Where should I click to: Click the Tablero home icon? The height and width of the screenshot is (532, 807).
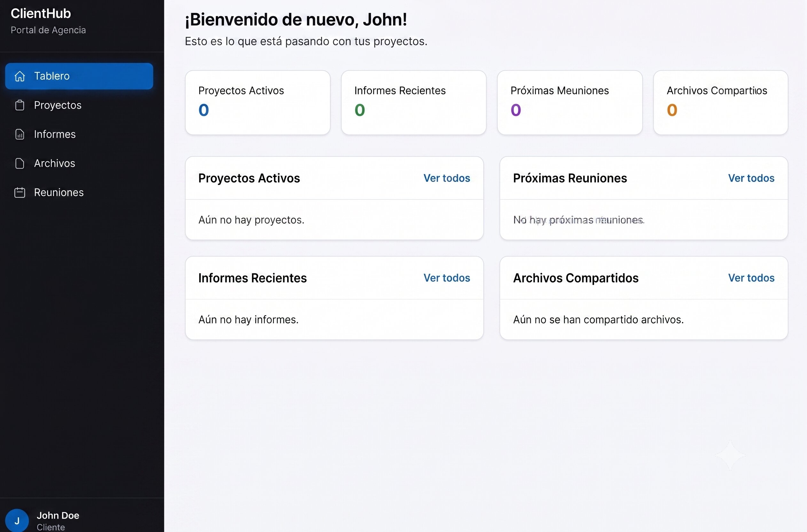point(20,76)
